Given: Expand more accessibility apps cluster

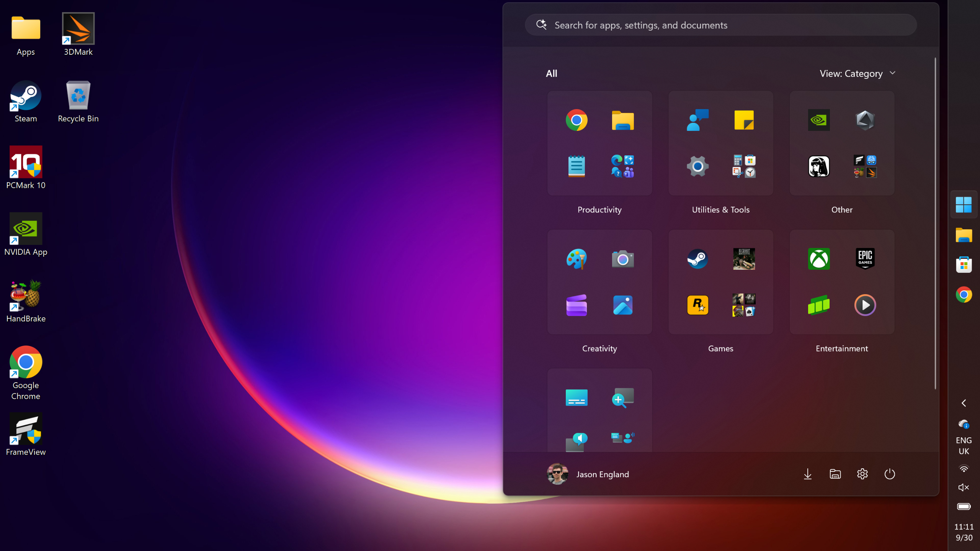Looking at the screenshot, I should coord(623,438).
